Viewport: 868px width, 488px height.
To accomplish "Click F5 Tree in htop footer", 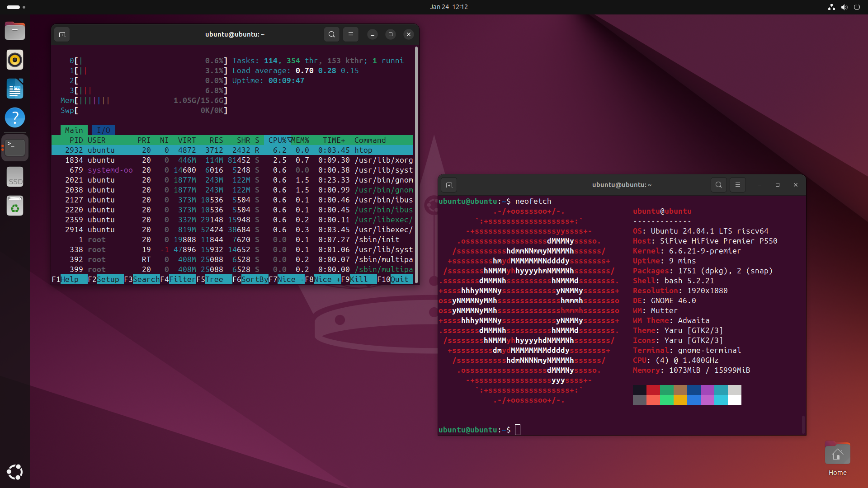I will point(214,279).
